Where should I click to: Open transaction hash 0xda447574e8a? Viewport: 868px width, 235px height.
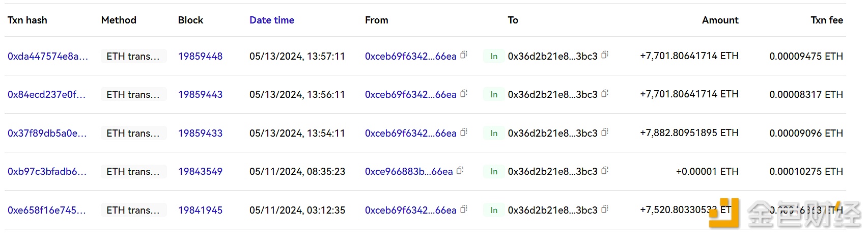pos(48,57)
